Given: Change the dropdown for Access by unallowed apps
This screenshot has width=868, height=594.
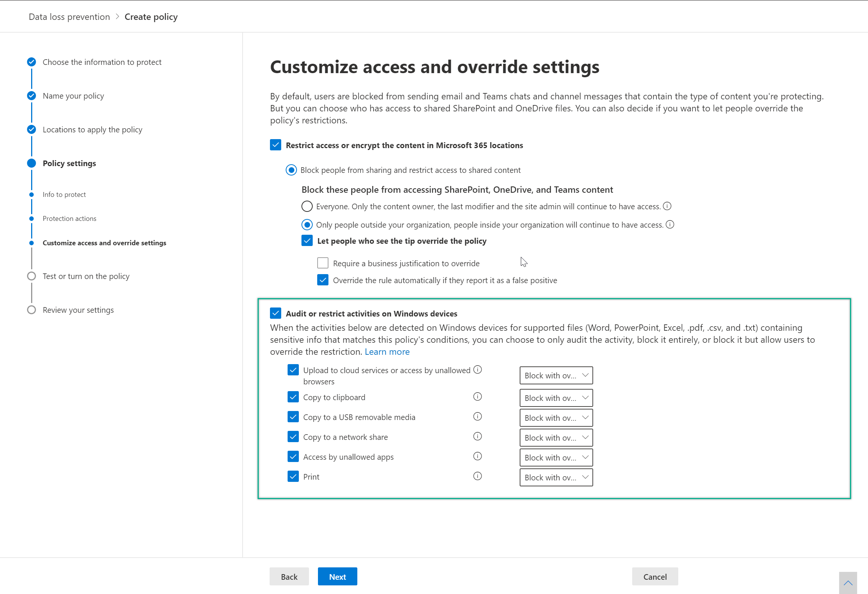Looking at the screenshot, I should pos(556,457).
